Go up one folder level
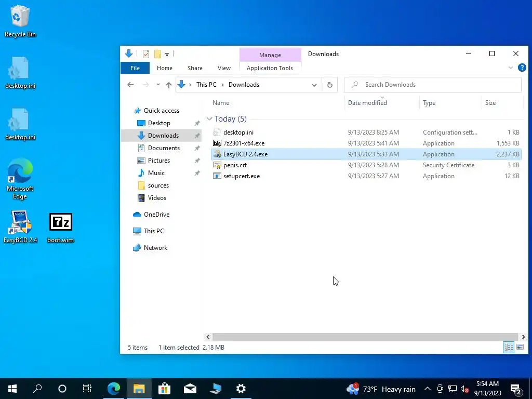532x399 pixels. (x=169, y=85)
